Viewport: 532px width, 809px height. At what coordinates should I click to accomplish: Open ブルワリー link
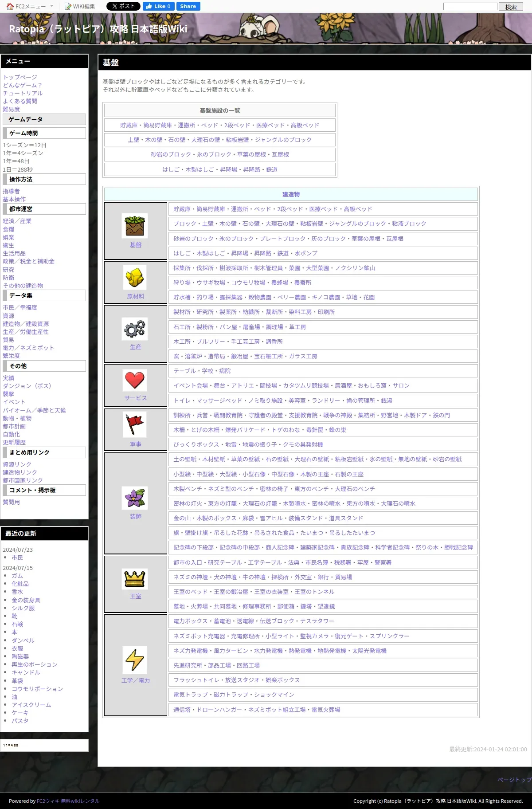pyautogui.click(x=211, y=342)
